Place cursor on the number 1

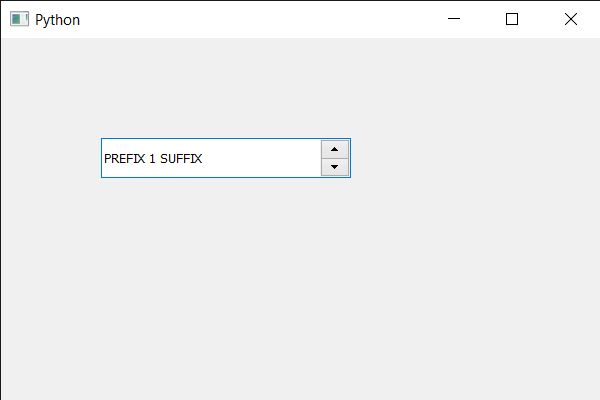tap(152, 159)
